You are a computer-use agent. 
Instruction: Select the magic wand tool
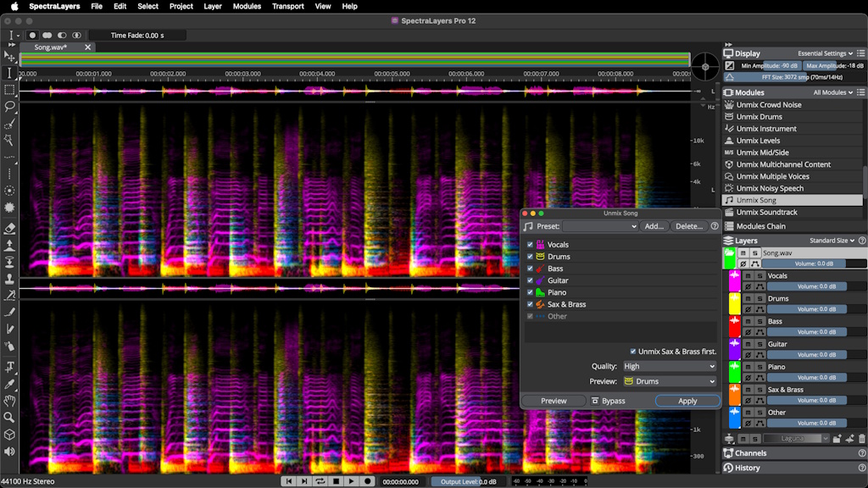point(9,140)
